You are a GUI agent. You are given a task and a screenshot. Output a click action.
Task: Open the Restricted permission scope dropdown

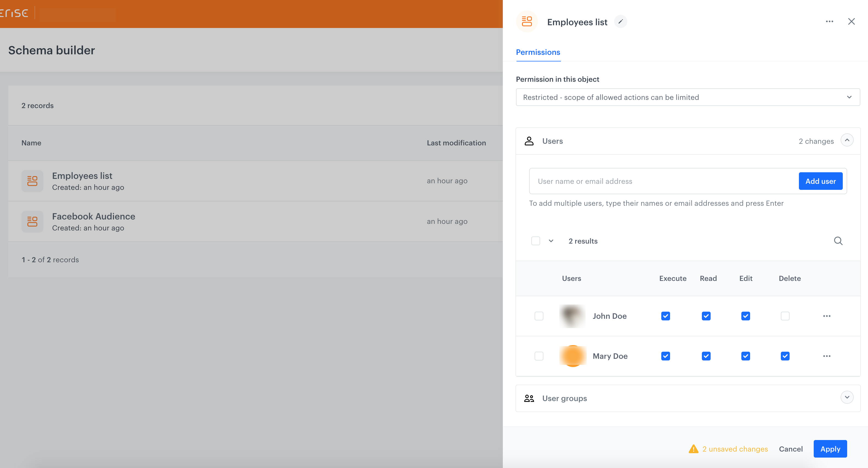tap(687, 97)
